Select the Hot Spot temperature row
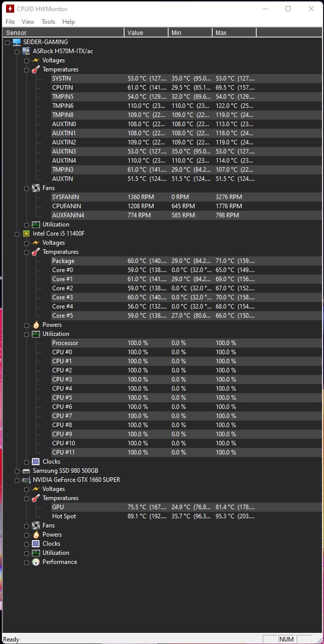Viewport: 324px width, 644px height. (x=186, y=516)
